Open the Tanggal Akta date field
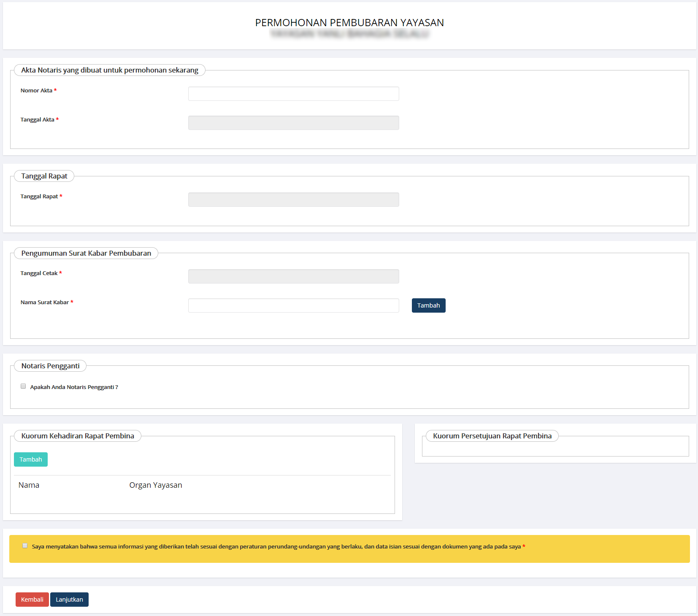 (x=293, y=123)
